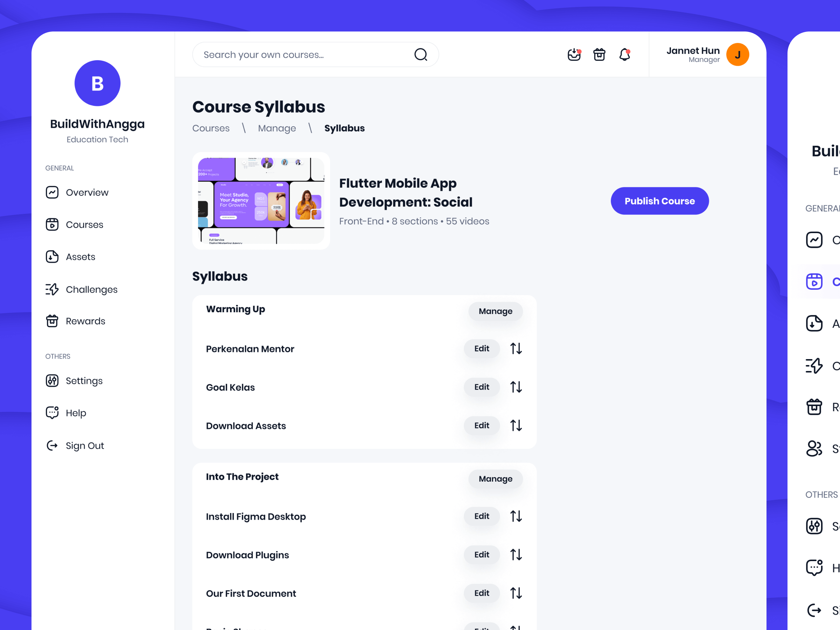Click the Publish Course button
The image size is (840, 630).
[x=660, y=201]
